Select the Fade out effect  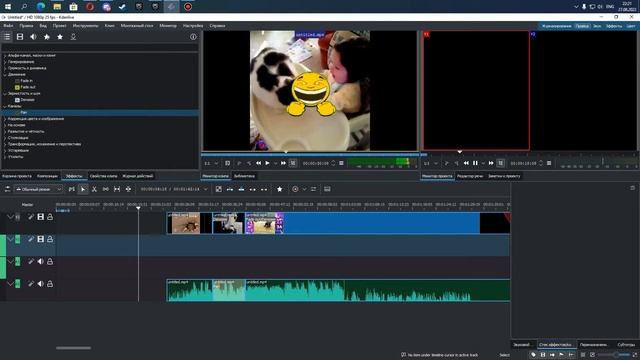click(x=28, y=87)
